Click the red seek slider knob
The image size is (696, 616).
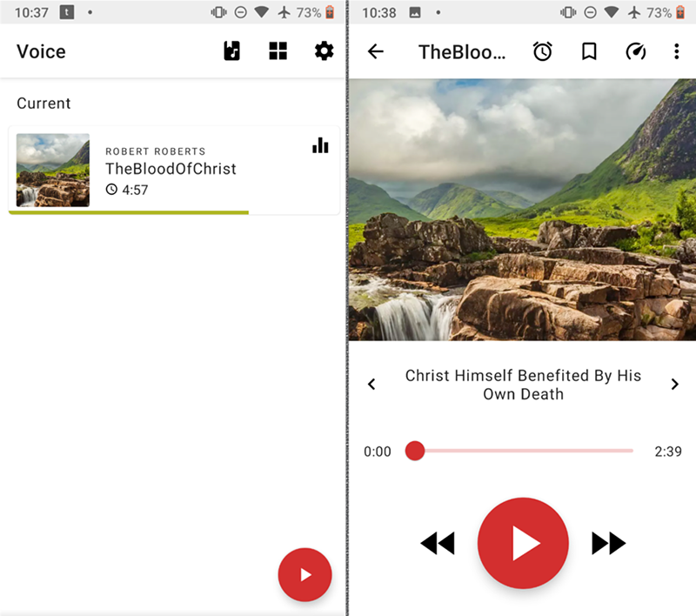pos(415,451)
